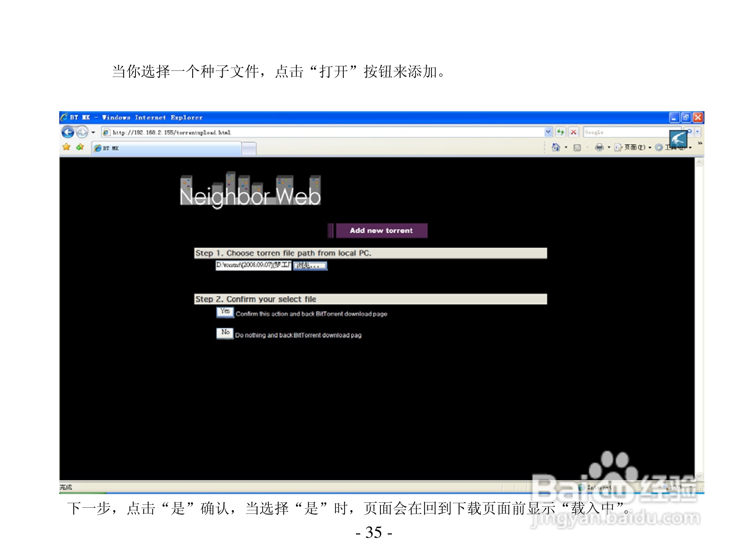Confirm the torrent with the Yes button

[225, 312]
